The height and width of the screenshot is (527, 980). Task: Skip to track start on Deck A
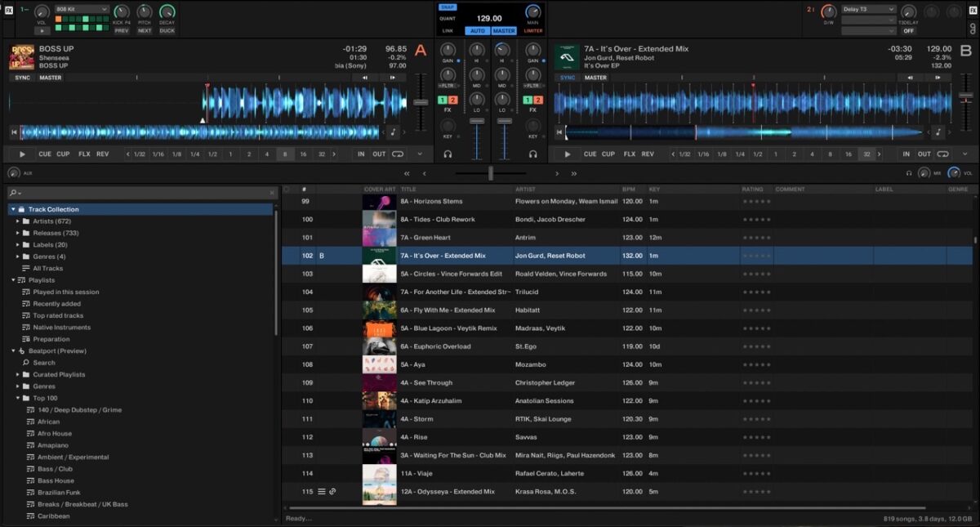[14, 132]
